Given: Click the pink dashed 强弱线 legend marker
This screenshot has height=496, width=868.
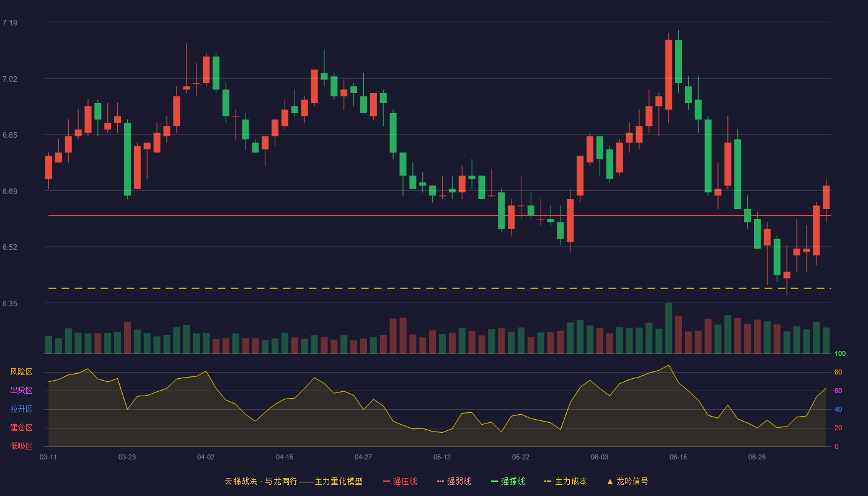Looking at the screenshot, I should point(440,482).
